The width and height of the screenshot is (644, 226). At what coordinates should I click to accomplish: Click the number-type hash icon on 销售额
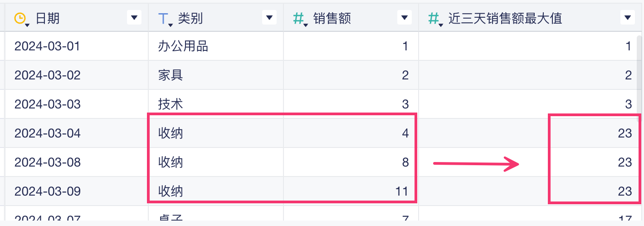298,18
